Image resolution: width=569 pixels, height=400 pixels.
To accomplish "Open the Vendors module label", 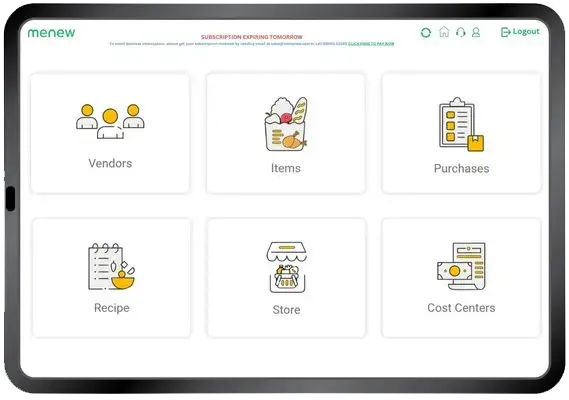I will tap(110, 163).
